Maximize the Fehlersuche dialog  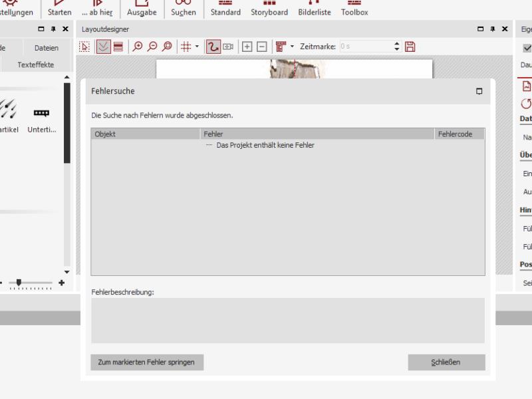click(479, 91)
